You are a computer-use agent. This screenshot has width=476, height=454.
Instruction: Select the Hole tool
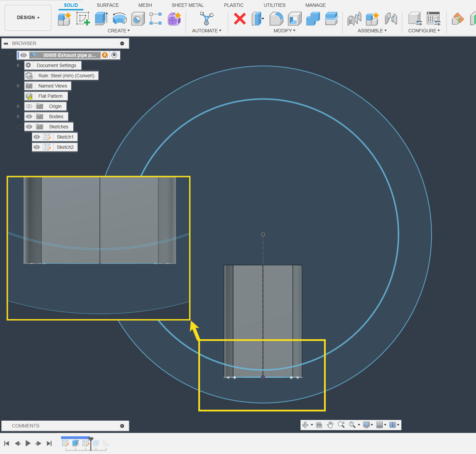pos(138,19)
